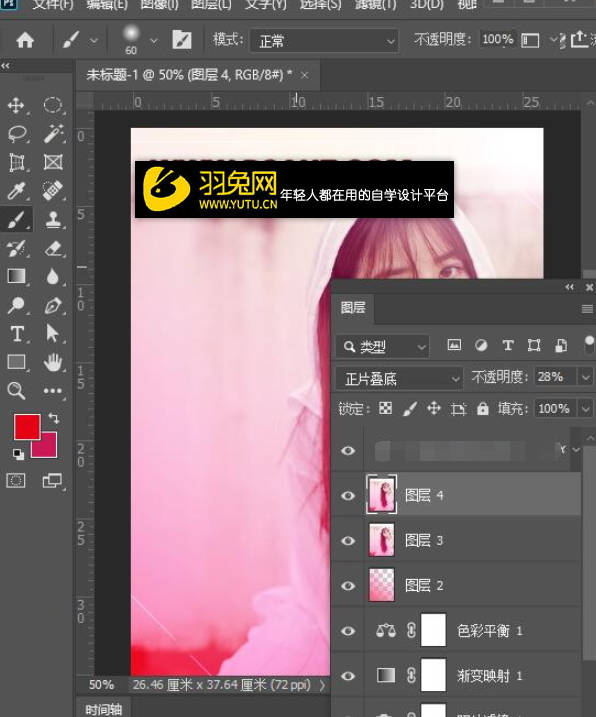Viewport: 596px width, 717px height.
Task: Open the extra tools ellipsis menu
Action: [53, 391]
